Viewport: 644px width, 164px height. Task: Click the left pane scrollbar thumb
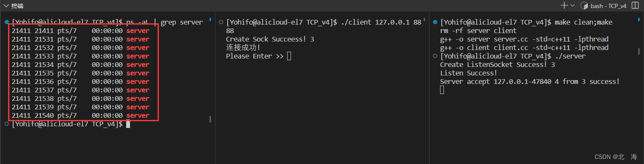click(x=210, y=120)
